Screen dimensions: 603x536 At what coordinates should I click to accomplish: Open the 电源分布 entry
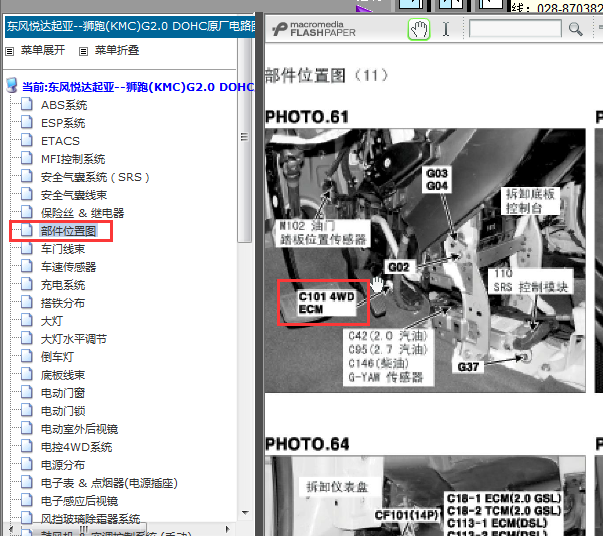[x=63, y=465]
